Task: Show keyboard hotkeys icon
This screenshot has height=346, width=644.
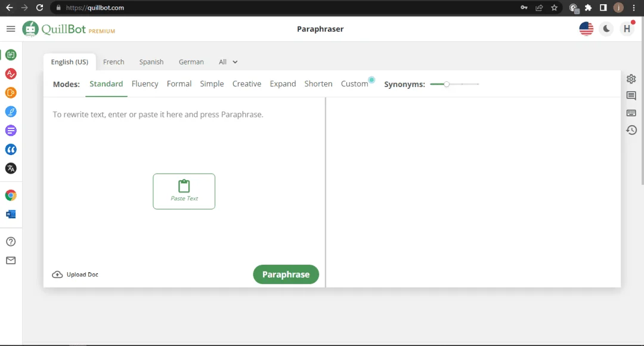Action: coord(631,113)
